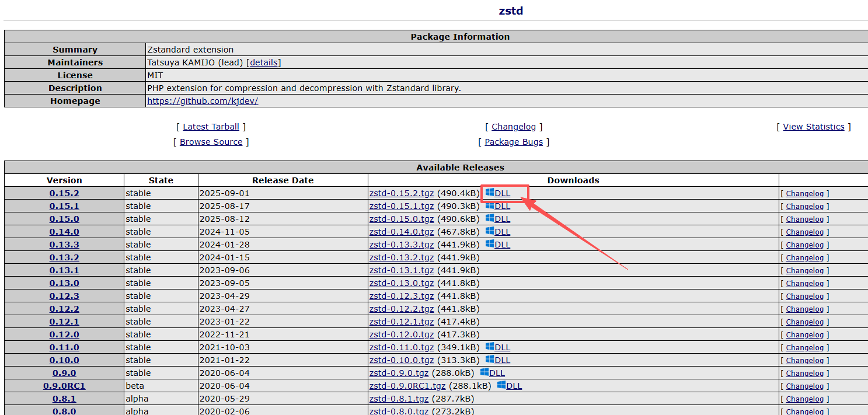
Task: Open version 0.14.0 release page
Action: 64,232
